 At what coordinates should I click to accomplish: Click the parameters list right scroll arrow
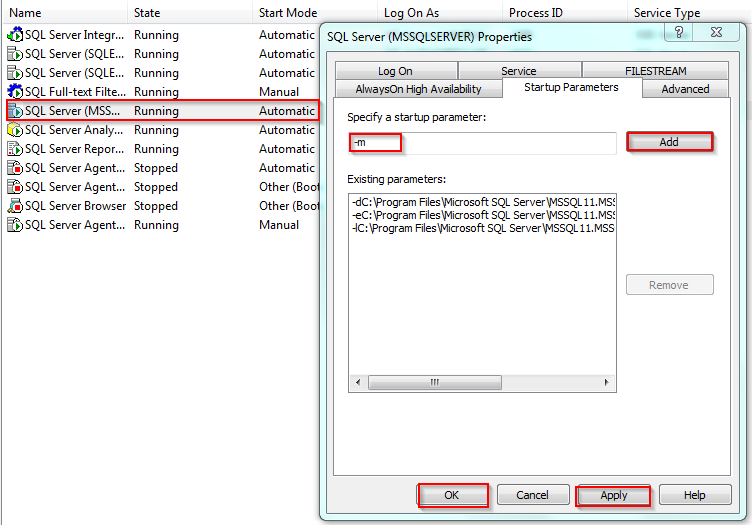click(x=607, y=382)
